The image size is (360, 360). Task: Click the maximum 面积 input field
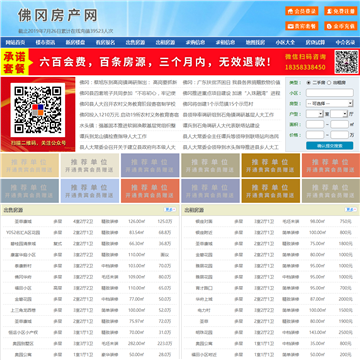pos(339,124)
